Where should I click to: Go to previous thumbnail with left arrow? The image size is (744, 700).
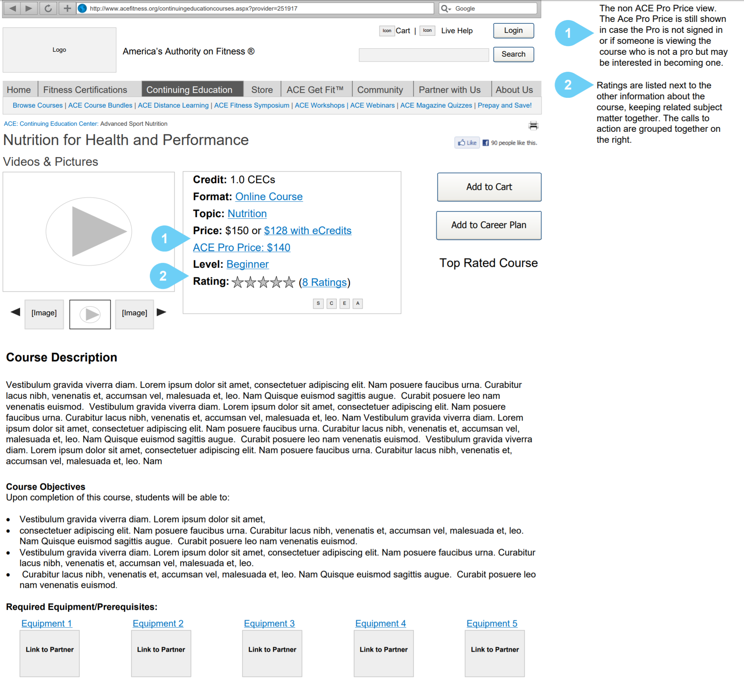point(15,312)
